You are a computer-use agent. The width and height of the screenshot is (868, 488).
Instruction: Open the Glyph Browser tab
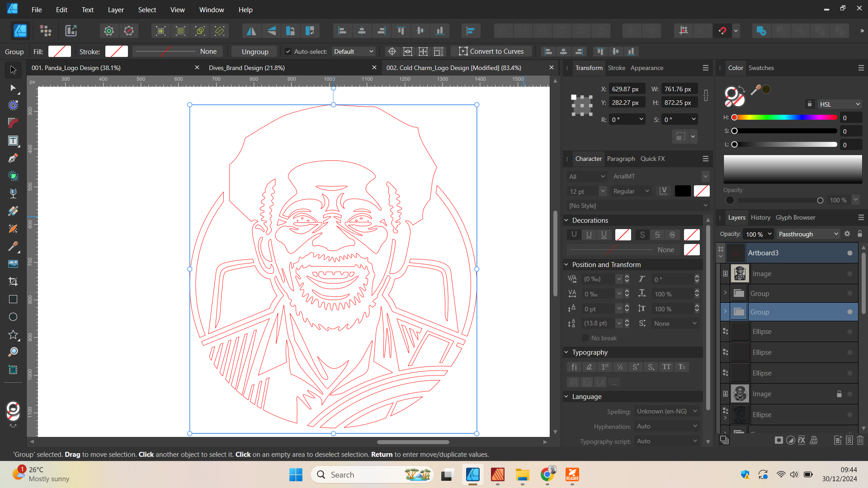click(795, 217)
